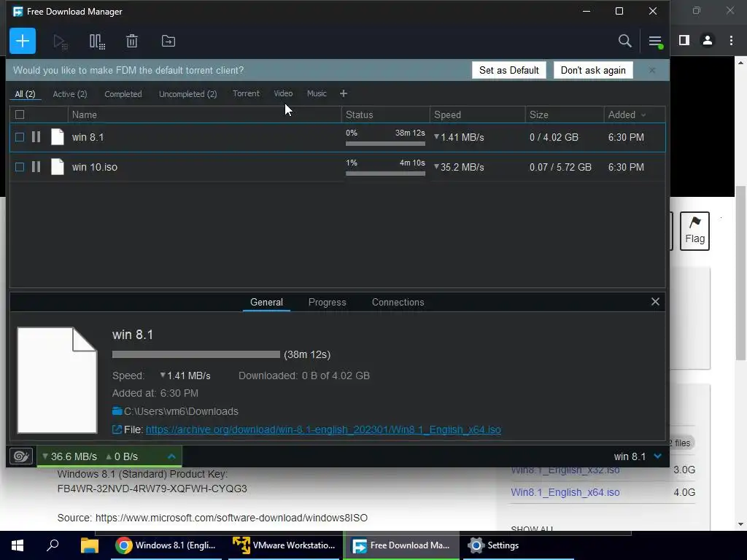This screenshot has height=560, width=747.
Task: Sort the list by the Size column
Action: (564, 114)
